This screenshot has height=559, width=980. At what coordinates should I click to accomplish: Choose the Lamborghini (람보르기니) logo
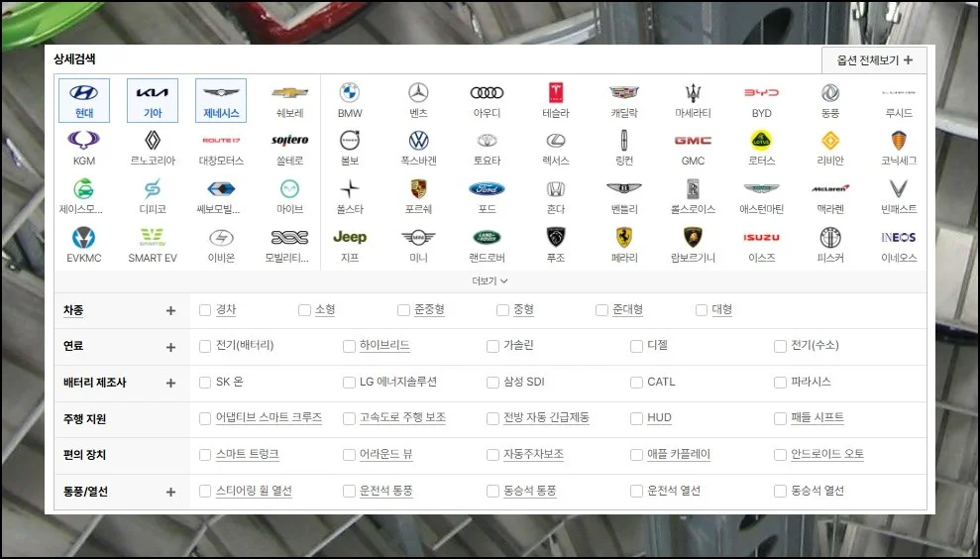693,237
